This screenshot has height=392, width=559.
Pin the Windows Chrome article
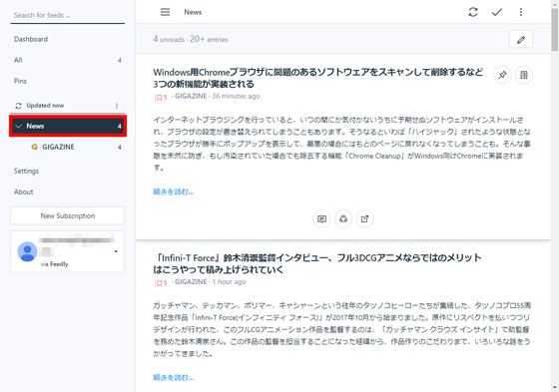(502, 75)
